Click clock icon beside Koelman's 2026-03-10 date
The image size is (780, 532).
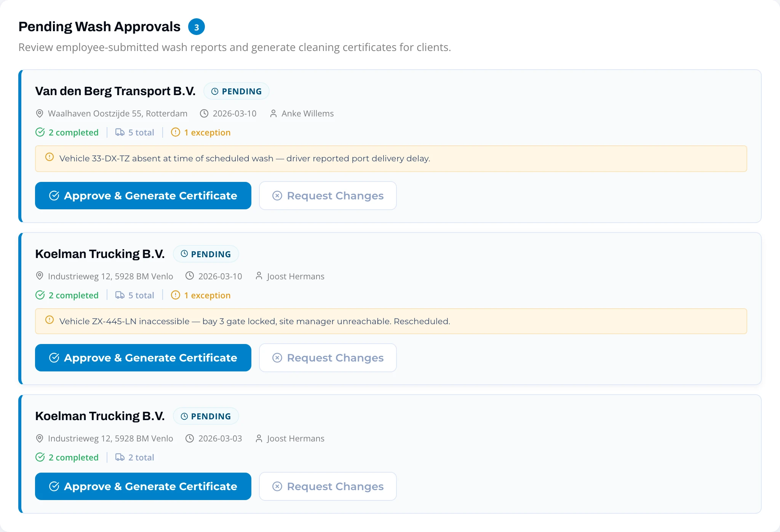pyautogui.click(x=190, y=276)
